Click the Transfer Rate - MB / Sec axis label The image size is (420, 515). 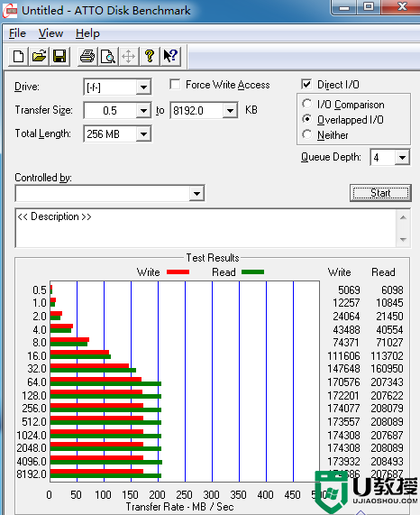coord(180,507)
